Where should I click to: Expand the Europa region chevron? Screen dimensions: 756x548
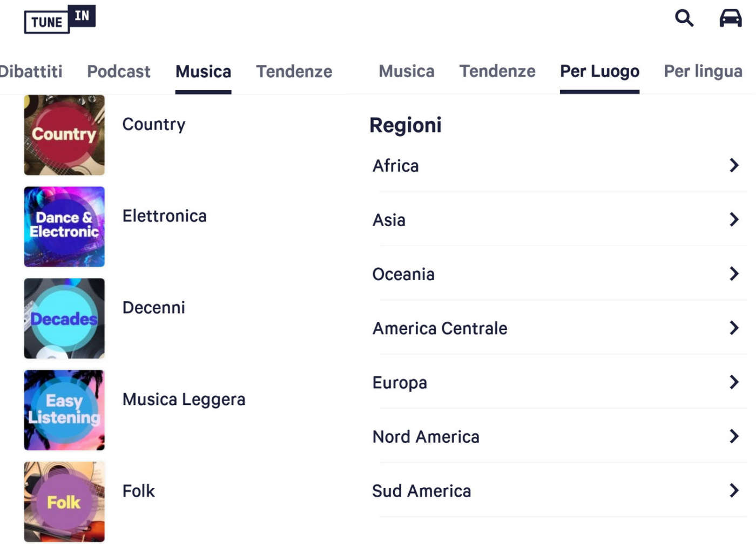733,382
